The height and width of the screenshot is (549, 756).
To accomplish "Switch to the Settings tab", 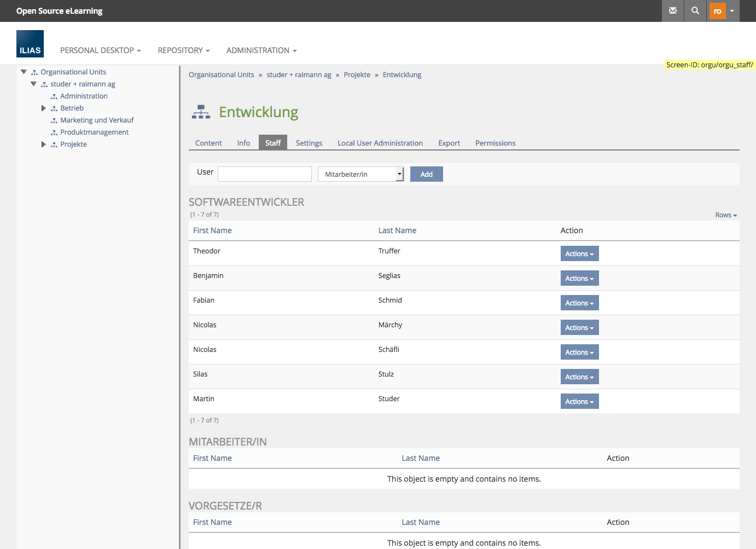I will point(309,143).
